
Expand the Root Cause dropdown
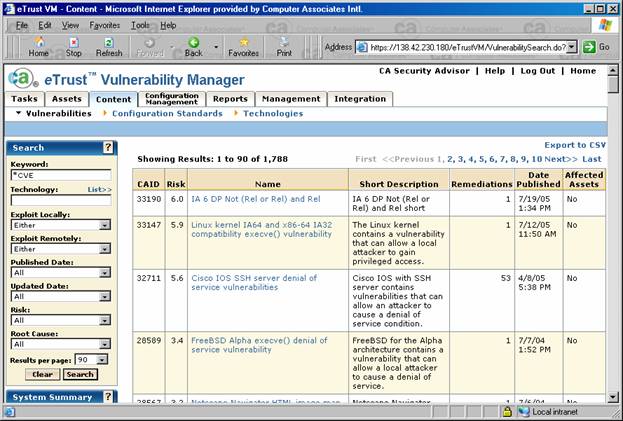[x=104, y=344]
